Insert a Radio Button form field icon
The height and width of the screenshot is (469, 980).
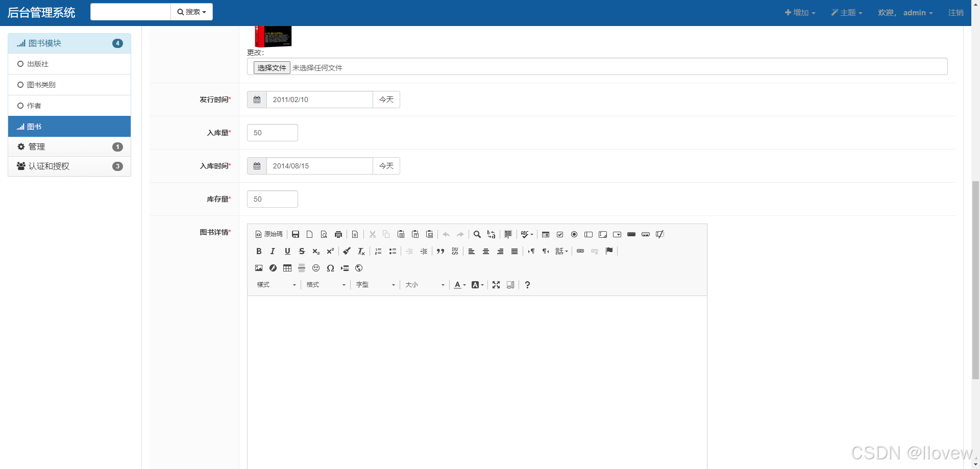click(x=574, y=234)
